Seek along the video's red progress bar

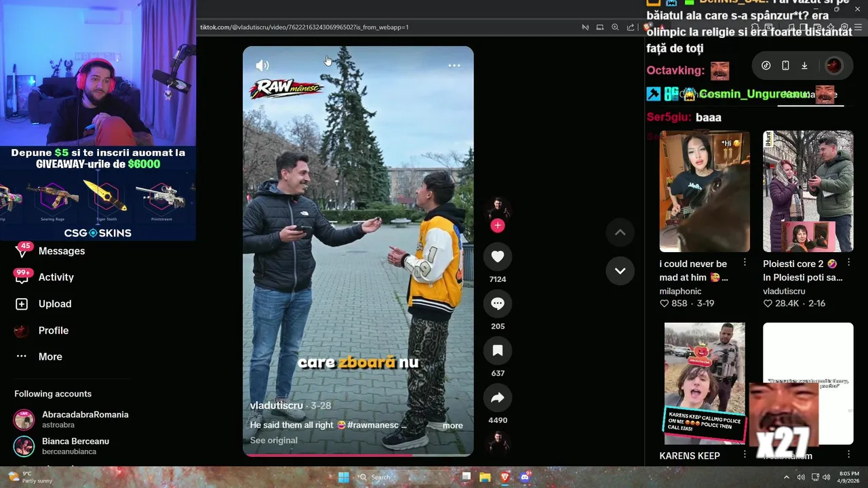point(358,455)
